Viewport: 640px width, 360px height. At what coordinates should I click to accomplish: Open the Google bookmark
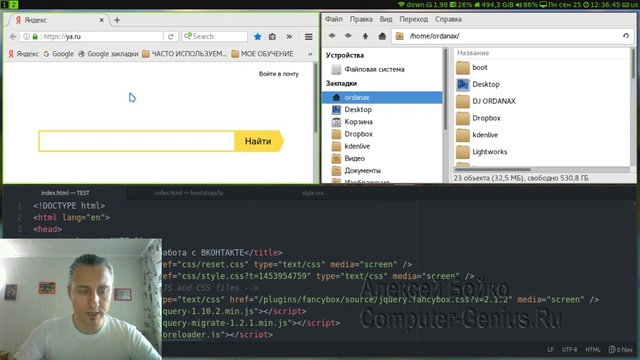click(x=58, y=54)
